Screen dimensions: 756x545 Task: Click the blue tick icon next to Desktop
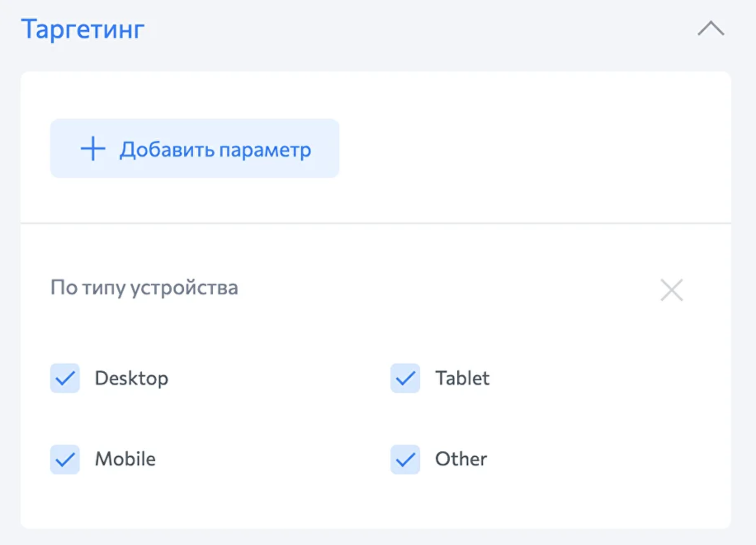65,378
